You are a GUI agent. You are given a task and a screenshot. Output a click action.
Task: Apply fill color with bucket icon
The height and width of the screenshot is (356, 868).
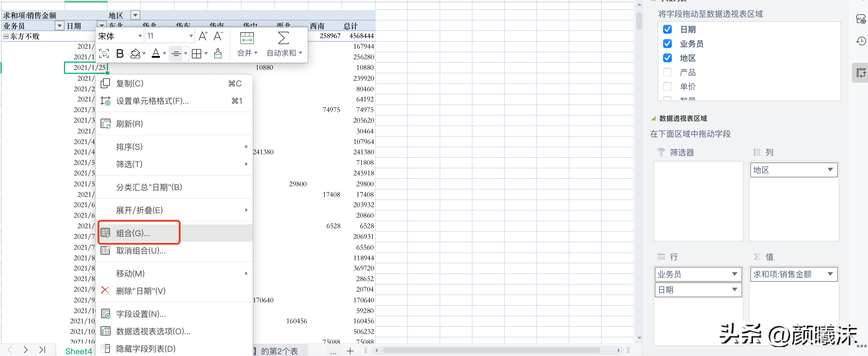pos(135,54)
